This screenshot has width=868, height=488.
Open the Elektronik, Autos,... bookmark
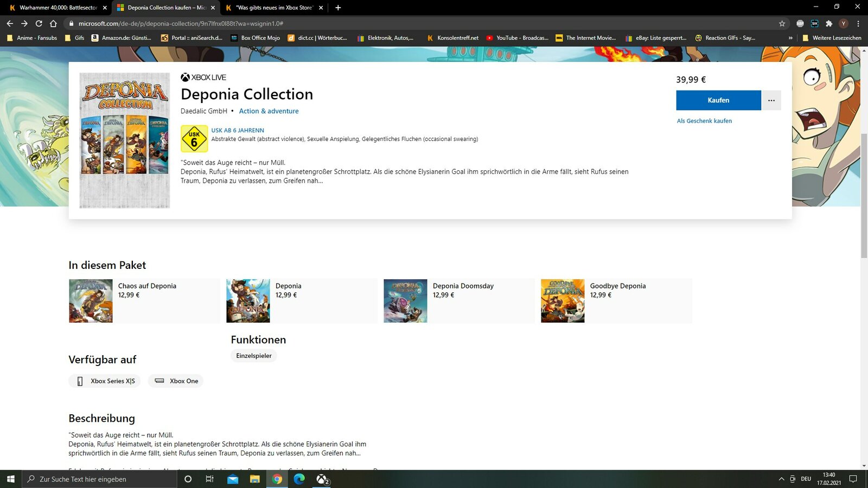coord(385,38)
